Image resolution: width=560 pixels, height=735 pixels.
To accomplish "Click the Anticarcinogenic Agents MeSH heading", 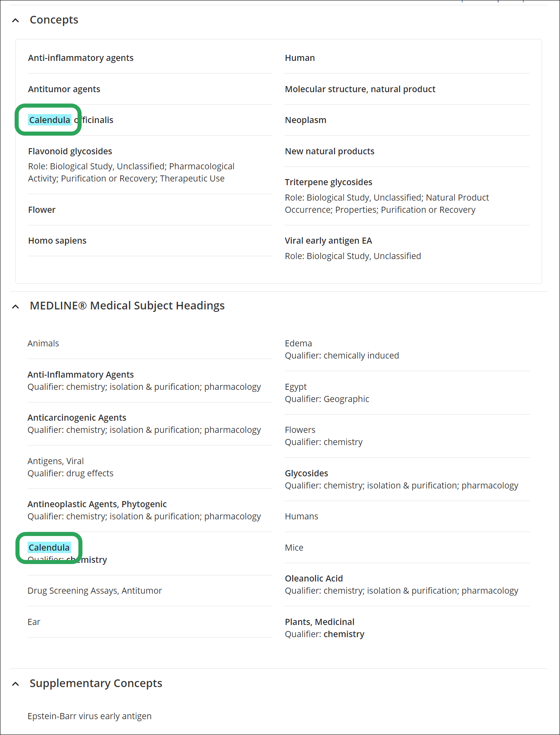I will [77, 417].
